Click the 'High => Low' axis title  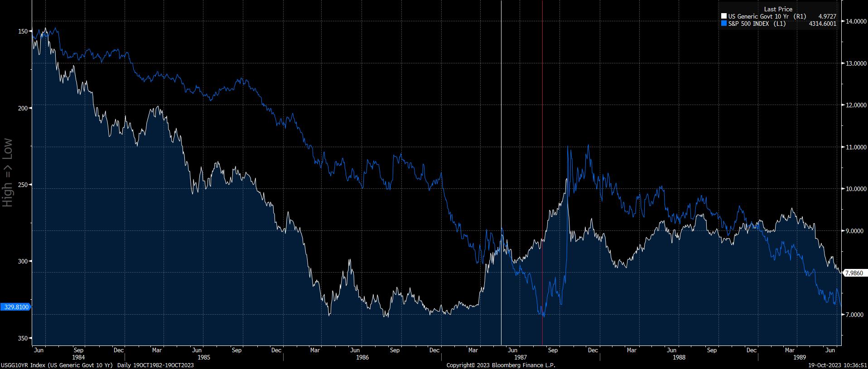(8, 173)
